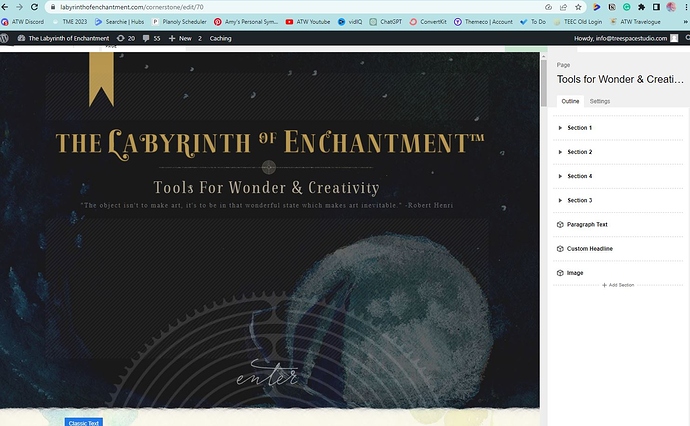Select Section 2 outline row label
Viewport: 690px width, 426px height.
[x=580, y=152]
